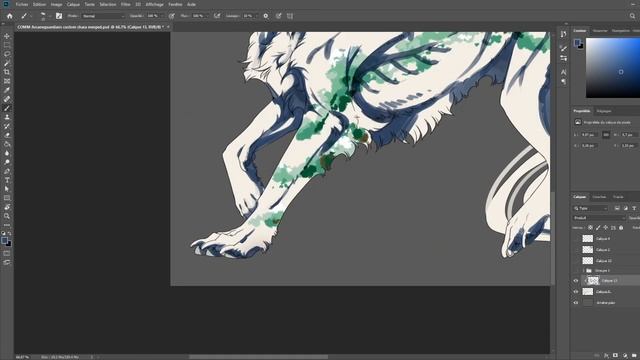
Task: Select the Move tool
Action: 7,36
